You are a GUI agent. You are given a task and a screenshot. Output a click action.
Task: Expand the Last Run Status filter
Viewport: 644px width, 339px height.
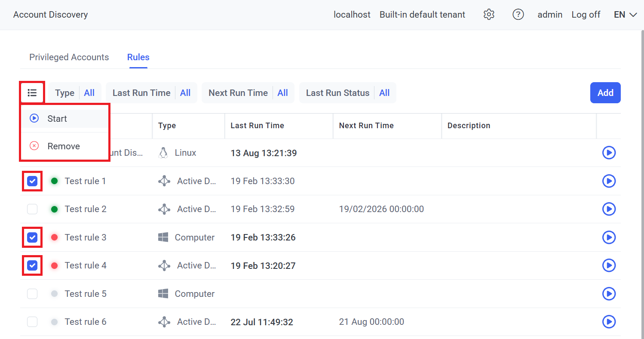(x=347, y=93)
